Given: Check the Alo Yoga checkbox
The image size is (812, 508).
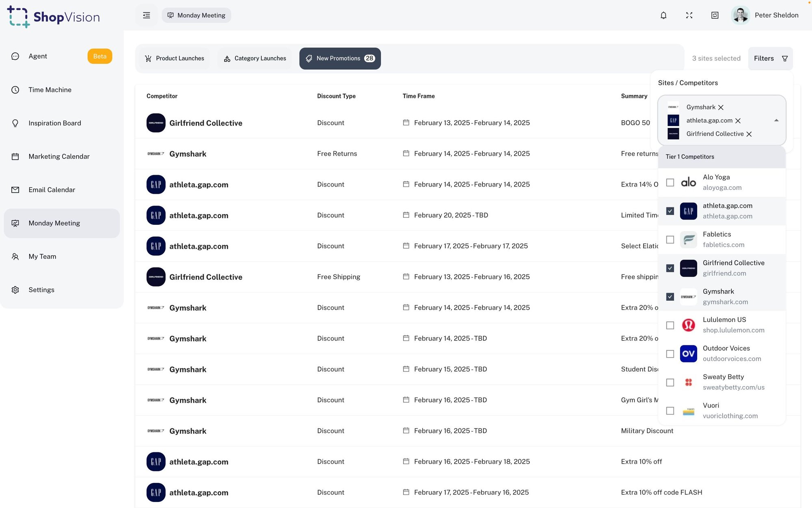Looking at the screenshot, I should pos(670,182).
